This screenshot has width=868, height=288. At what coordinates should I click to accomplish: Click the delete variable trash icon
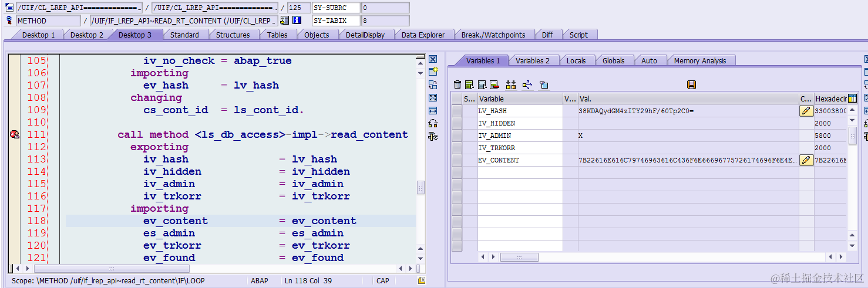(x=457, y=85)
